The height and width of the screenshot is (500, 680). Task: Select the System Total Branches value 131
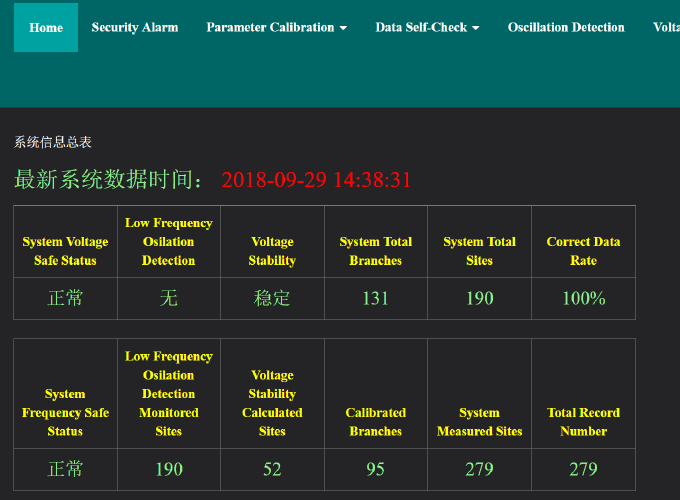[x=376, y=298]
